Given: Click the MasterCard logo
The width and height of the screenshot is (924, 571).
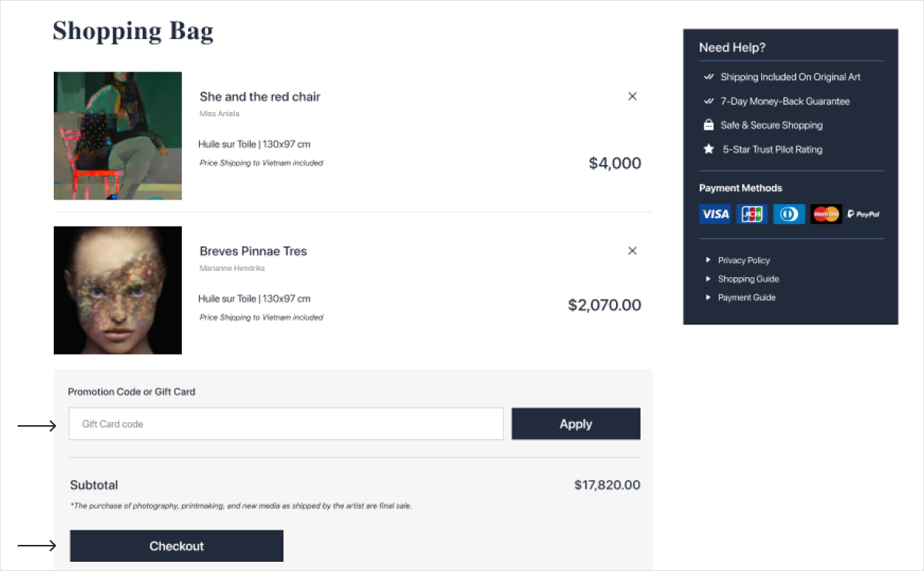Looking at the screenshot, I should click(826, 214).
